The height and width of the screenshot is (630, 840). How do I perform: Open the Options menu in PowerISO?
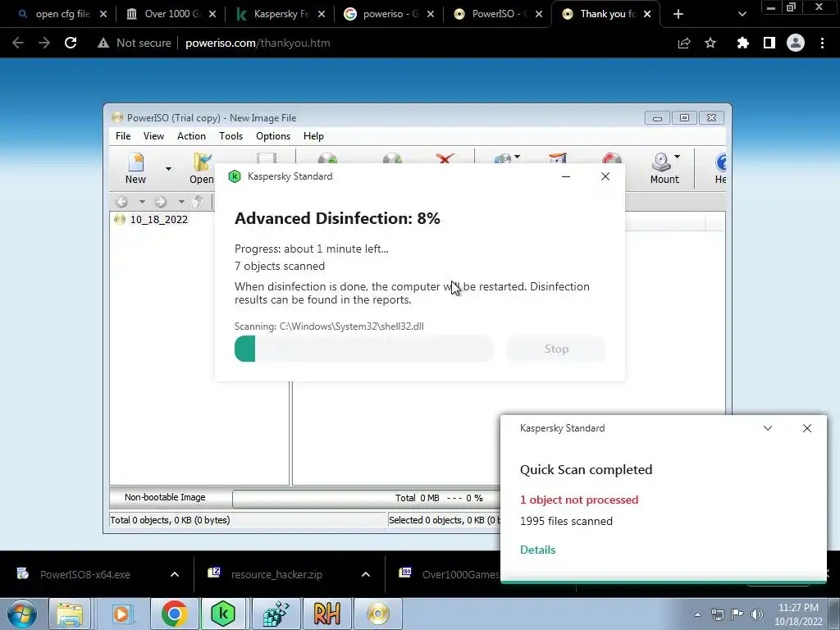click(272, 136)
